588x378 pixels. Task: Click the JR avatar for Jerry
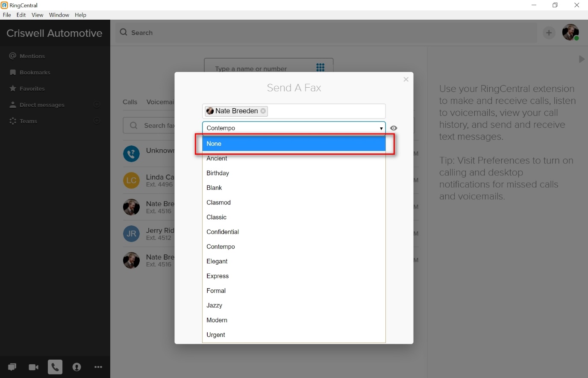coord(131,234)
